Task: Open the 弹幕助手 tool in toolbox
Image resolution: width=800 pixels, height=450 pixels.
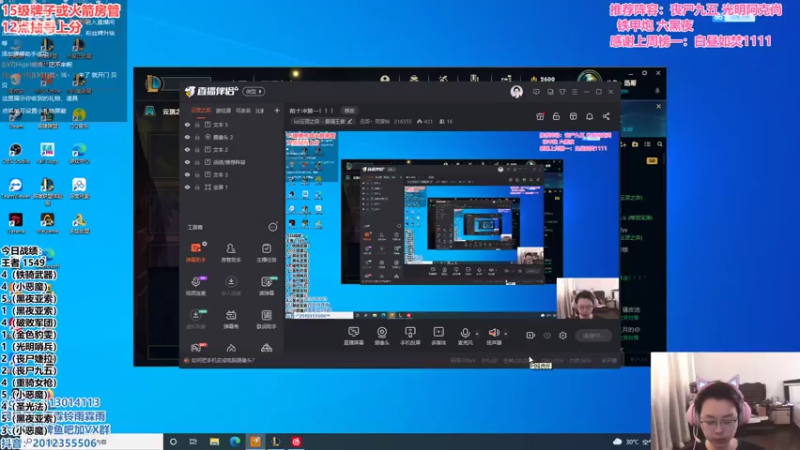Action: [196, 252]
